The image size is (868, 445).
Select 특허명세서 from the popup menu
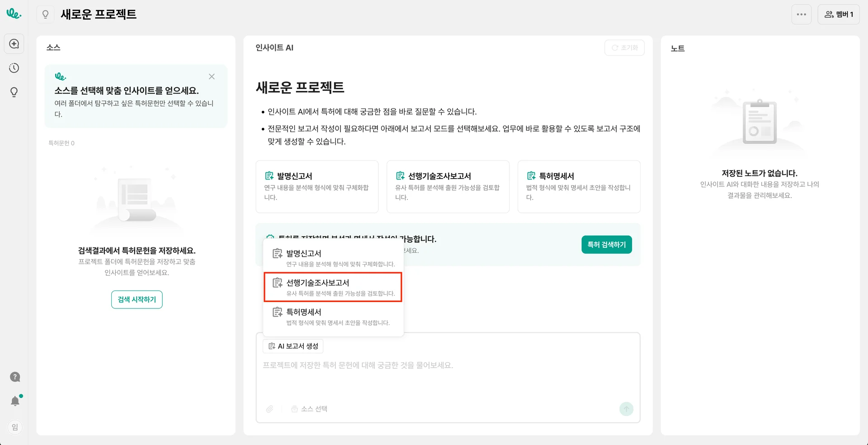(x=333, y=317)
